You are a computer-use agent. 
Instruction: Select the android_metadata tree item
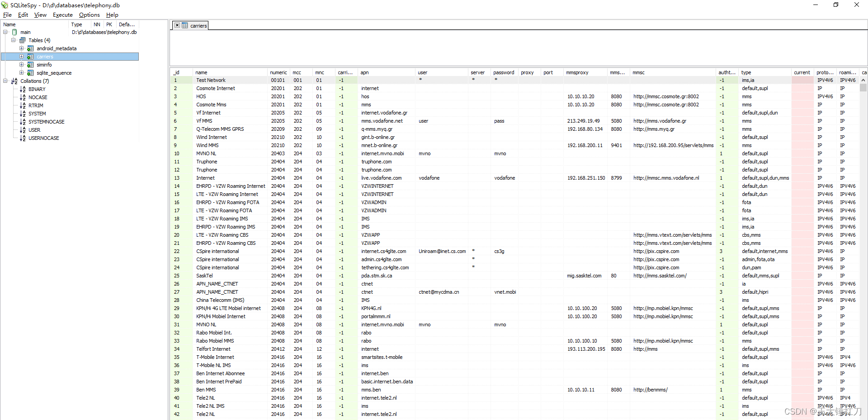coord(57,48)
